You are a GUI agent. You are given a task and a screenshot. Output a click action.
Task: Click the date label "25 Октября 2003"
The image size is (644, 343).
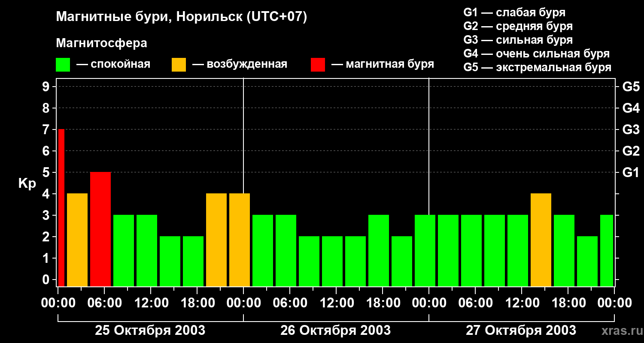[x=150, y=330]
